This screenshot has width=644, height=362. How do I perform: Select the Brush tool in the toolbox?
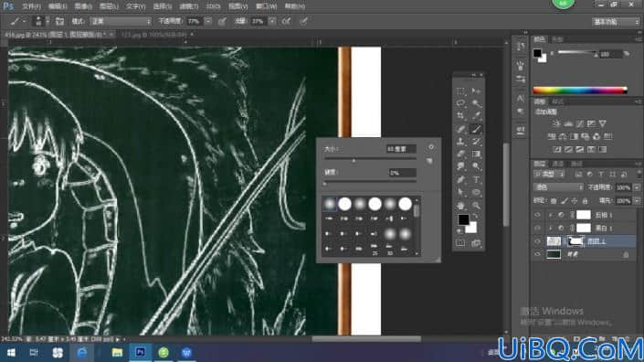[x=476, y=129]
